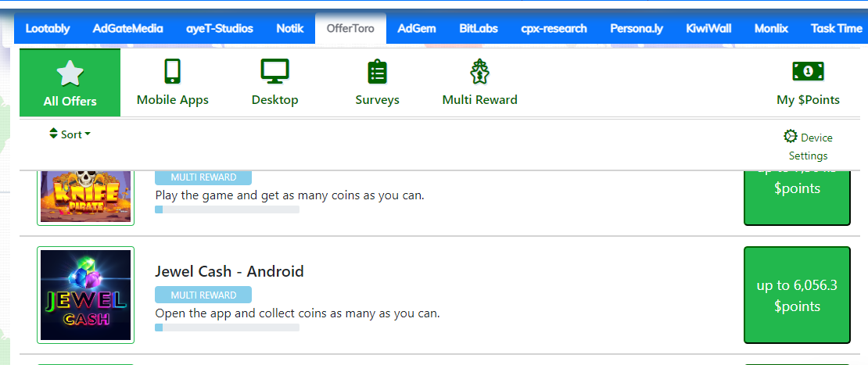This screenshot has height=365, width=868.
Task: Switch to the BitLabs tab
Action: [x=479, y=29]
